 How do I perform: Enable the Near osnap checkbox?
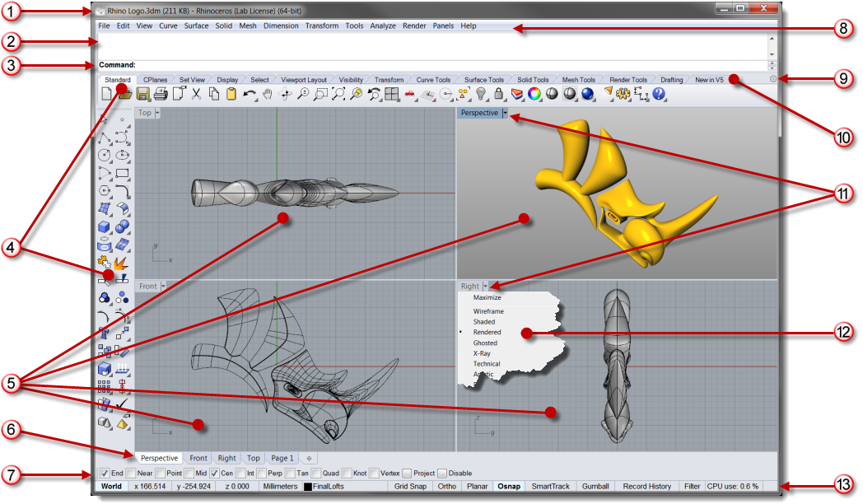[131, 474]
